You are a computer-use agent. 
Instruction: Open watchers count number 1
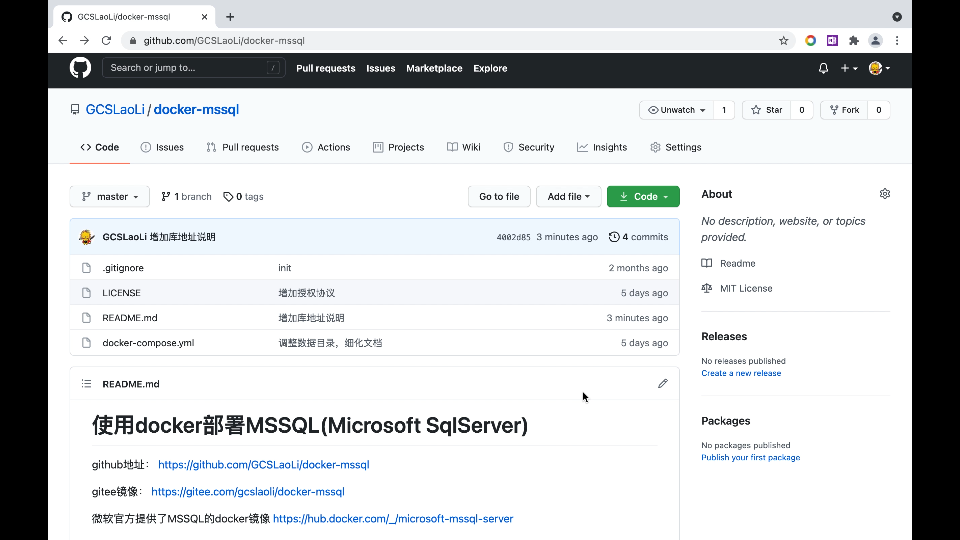point(724,110)
